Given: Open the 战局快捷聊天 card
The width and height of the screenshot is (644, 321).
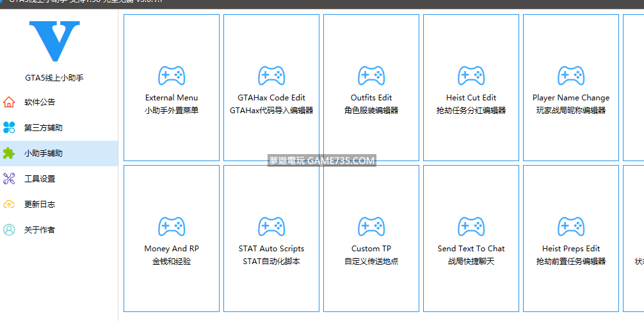Looking at the screenshot, I should [x=471, y=239].
